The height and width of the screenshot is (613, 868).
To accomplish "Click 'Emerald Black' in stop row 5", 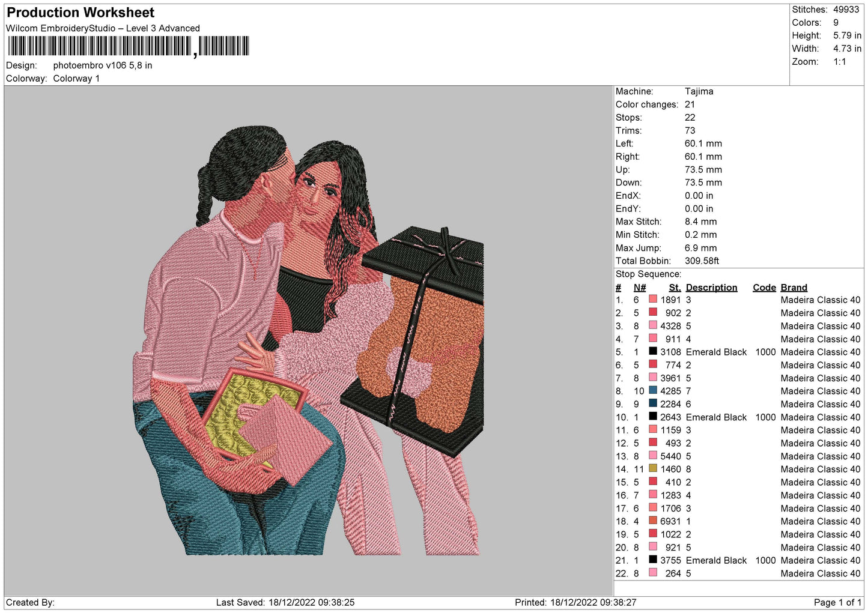I will [716, 352].
